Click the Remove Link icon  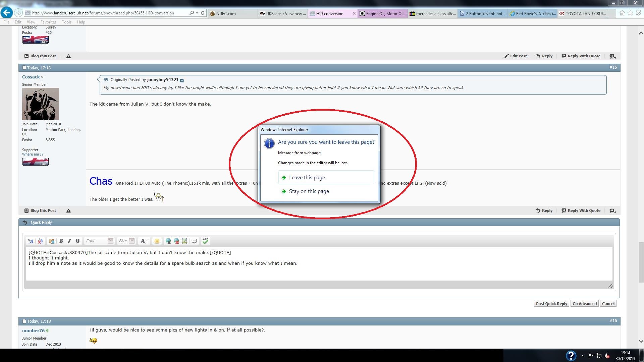pyautogui.click(x=176, y=241)
